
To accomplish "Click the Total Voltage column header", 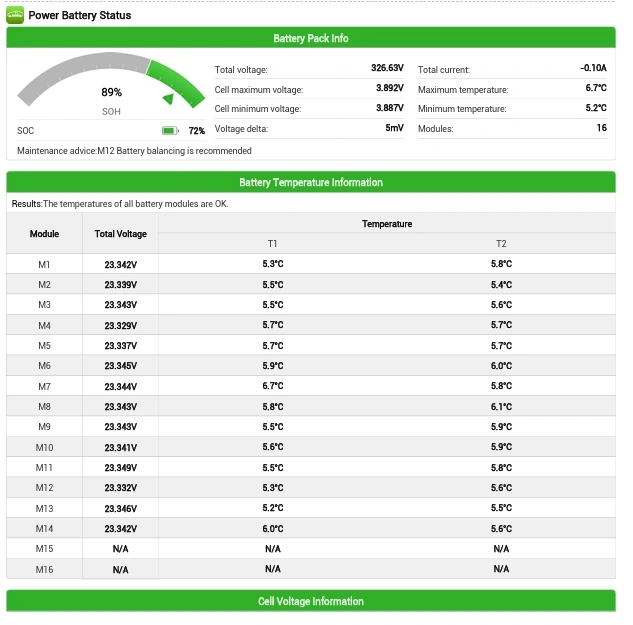I will pos(120,234).
